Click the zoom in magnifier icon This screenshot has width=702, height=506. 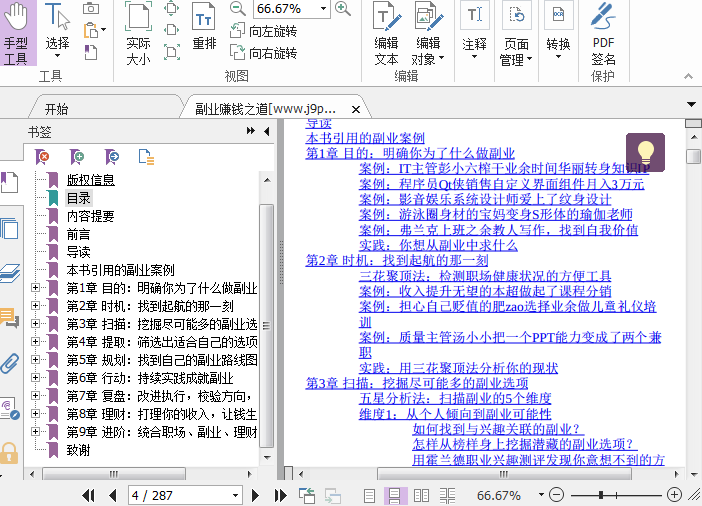[342, 9]
